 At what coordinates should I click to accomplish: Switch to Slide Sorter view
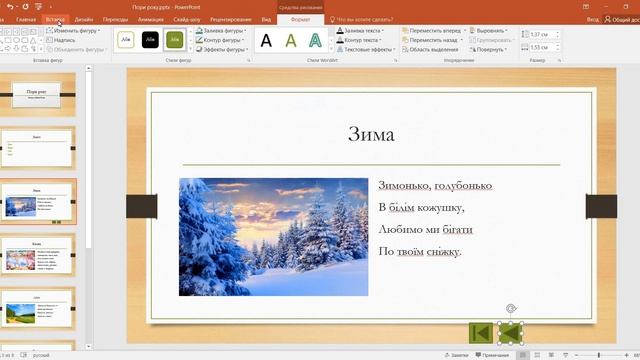tap(537, 355)
